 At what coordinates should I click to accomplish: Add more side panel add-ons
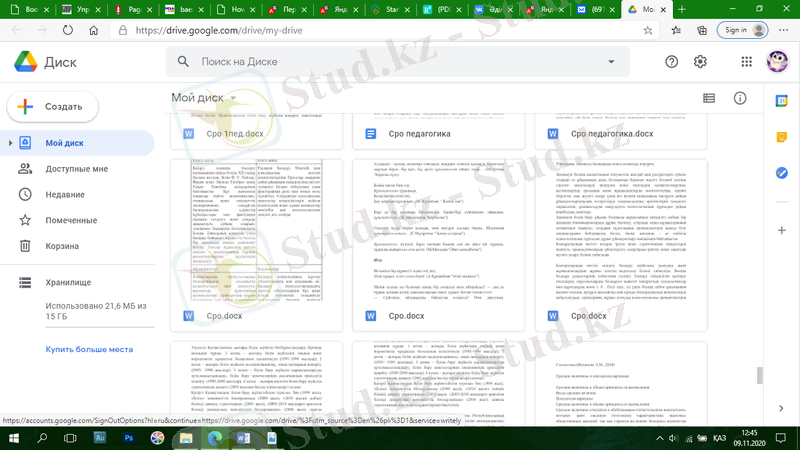coord(782,231)
